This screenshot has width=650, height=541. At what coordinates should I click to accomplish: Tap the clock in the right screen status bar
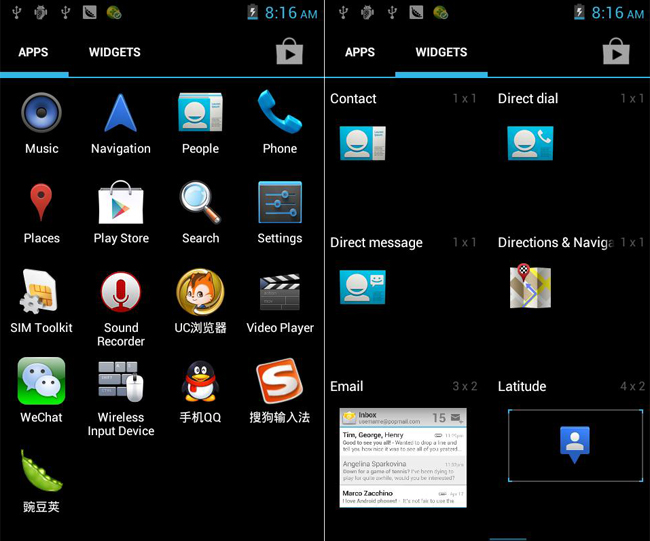(618, 13)
